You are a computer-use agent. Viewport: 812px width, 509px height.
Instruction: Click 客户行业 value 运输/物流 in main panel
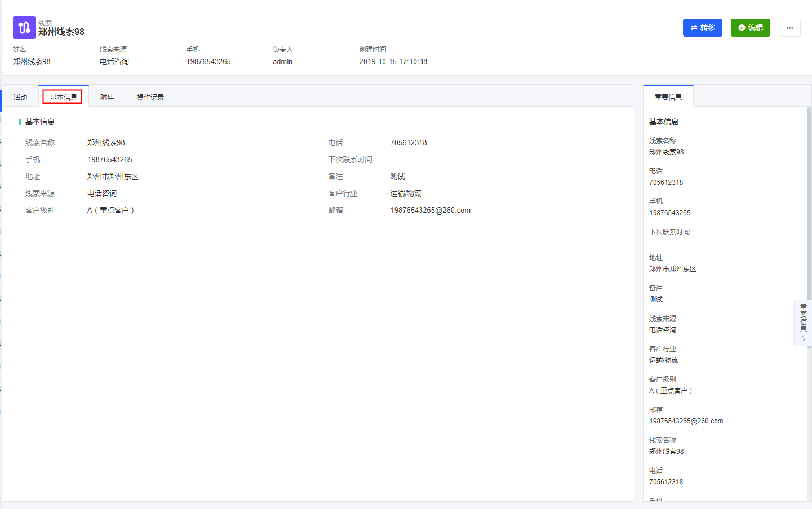click(406, 194)
